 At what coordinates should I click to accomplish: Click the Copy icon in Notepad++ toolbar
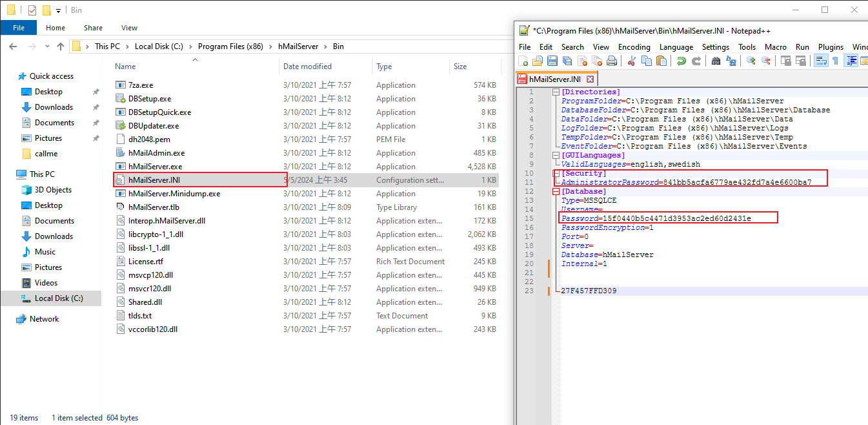click(x=646, y=61)
